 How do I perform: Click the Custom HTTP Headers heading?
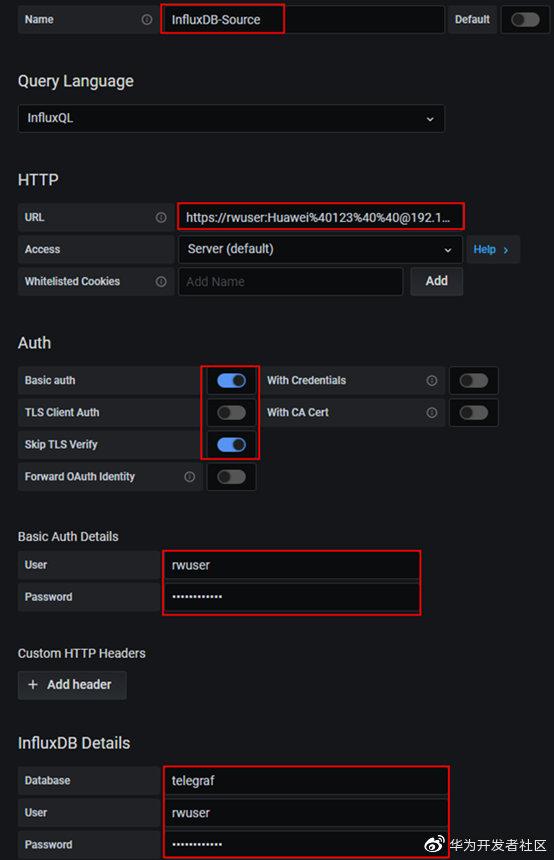82,654
